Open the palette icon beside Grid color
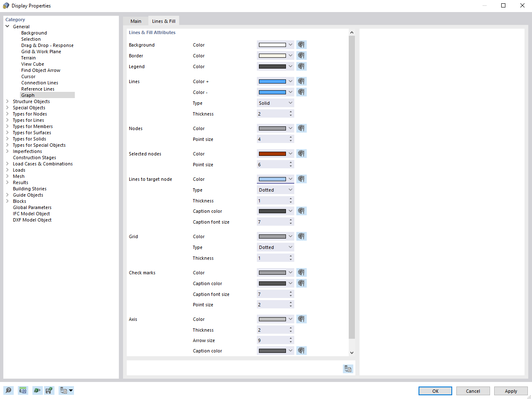 [x=301, y=236]
